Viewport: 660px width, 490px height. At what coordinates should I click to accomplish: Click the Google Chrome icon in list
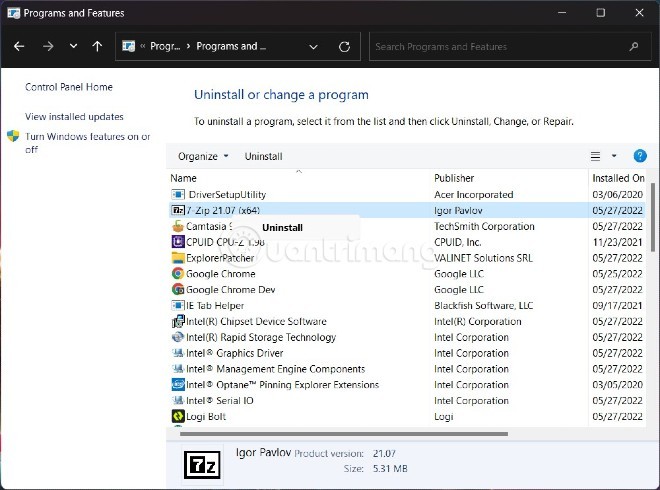(x=178, y=274)
